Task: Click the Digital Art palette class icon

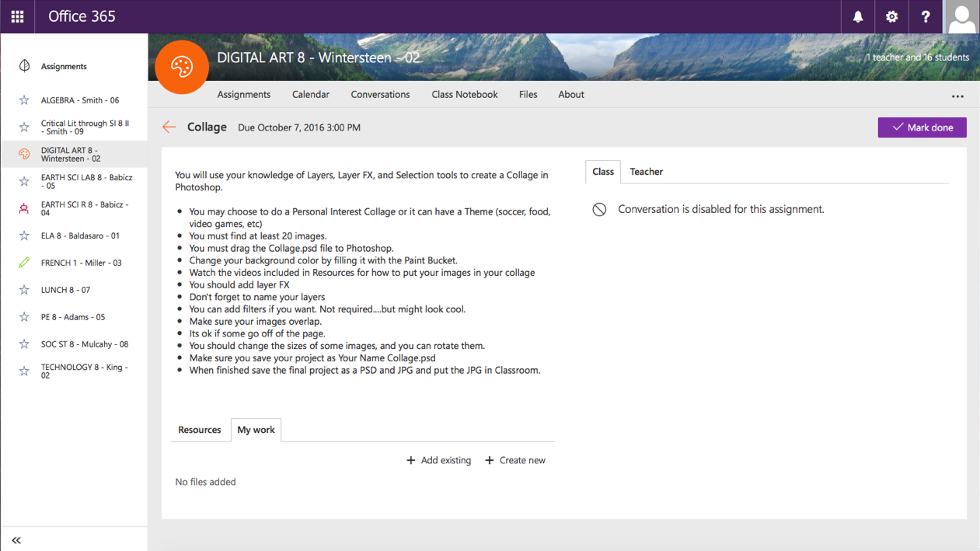Action: pos(182,68)
